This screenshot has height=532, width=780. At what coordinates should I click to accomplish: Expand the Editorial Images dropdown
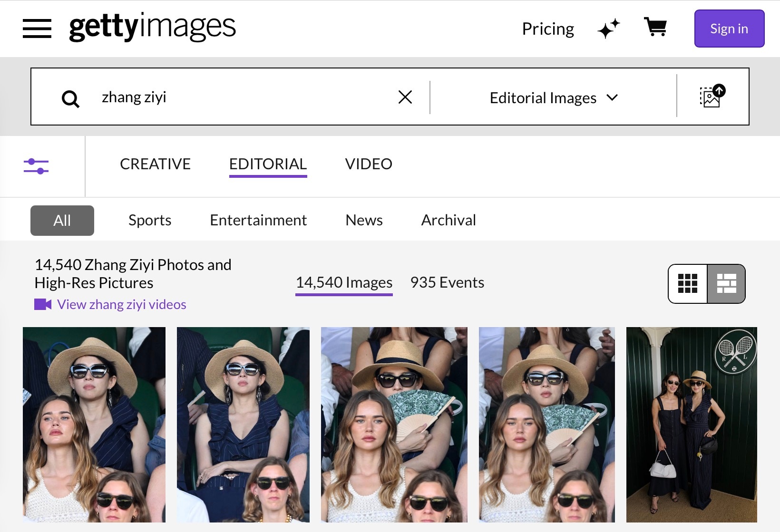(x=554, y=98)
